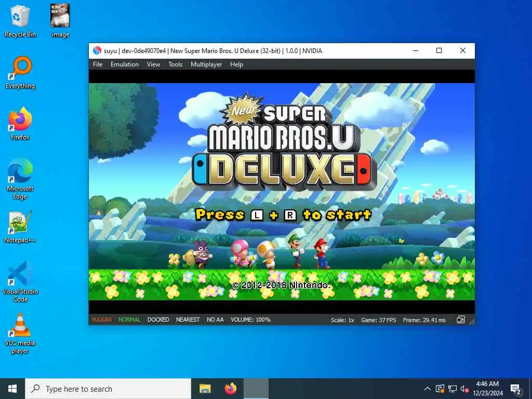The height and width of the screenshot is (399, 532).
Task: Change the NEAREST scaling filter
Action: 188,320
